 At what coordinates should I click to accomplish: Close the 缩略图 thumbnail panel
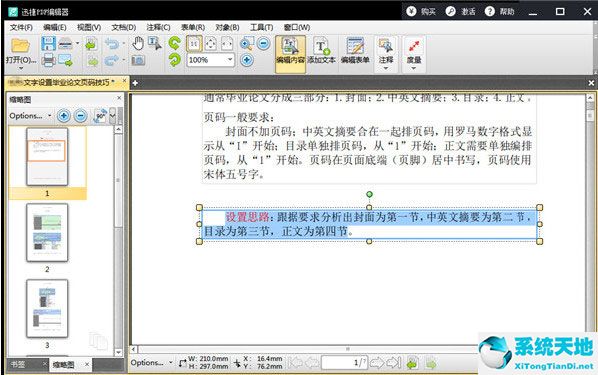click(x=119, y=98)
